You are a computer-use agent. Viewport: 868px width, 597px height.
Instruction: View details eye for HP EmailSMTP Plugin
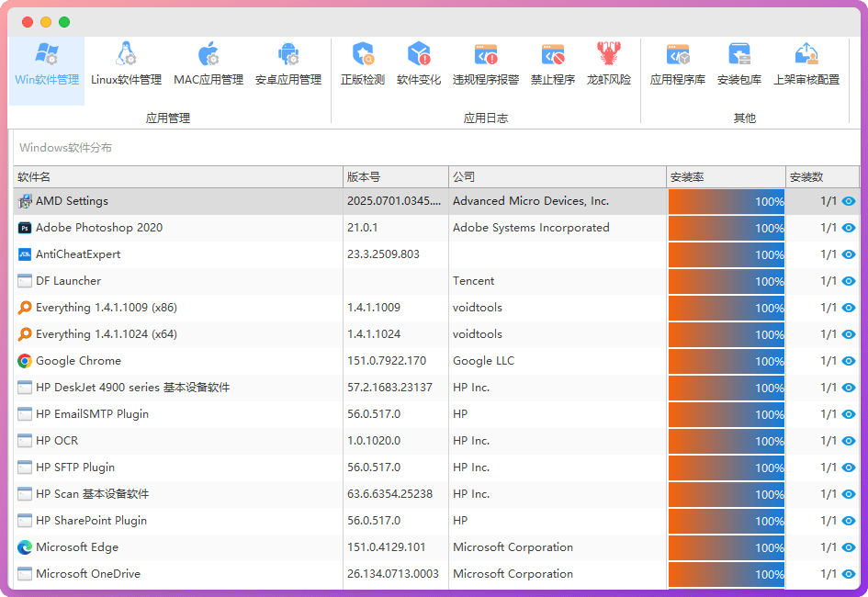(849, 414)
